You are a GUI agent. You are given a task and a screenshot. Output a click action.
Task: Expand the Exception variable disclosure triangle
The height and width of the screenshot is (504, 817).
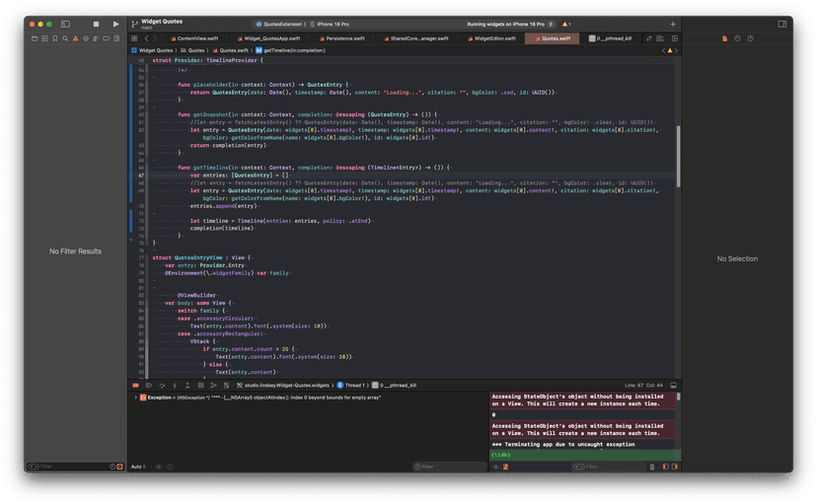point(135,396)
